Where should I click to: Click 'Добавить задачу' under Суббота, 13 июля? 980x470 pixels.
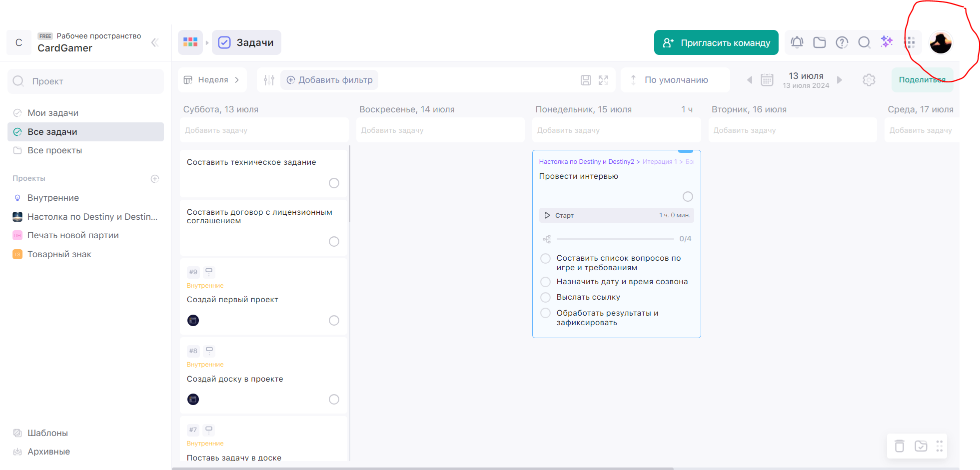(x=264, y=130)
